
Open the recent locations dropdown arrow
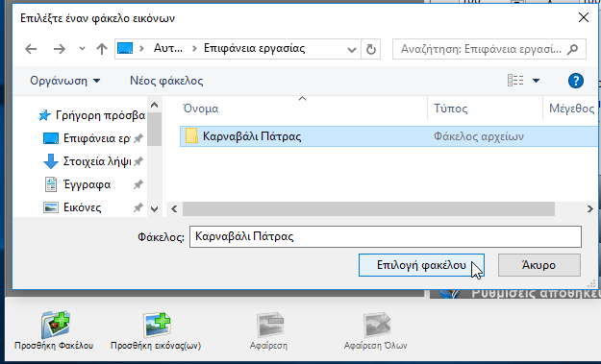tap(82, 49)
